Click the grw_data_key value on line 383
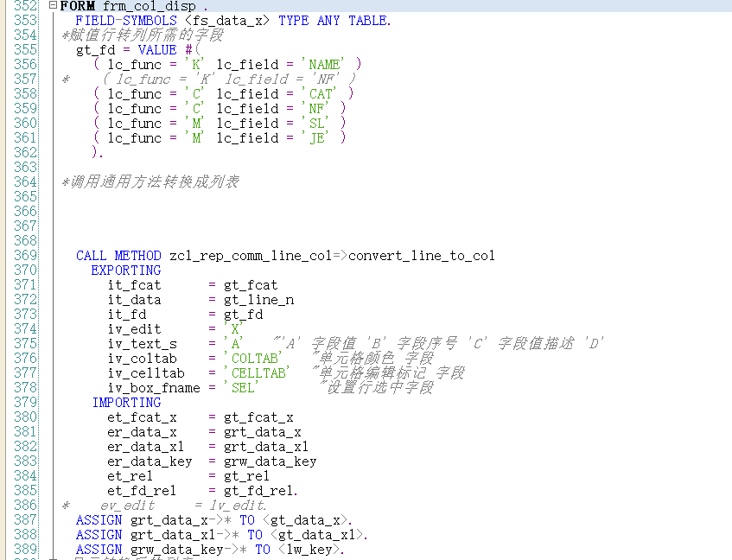Viewport: 732px width, 560px height. (x=271, y=461)
